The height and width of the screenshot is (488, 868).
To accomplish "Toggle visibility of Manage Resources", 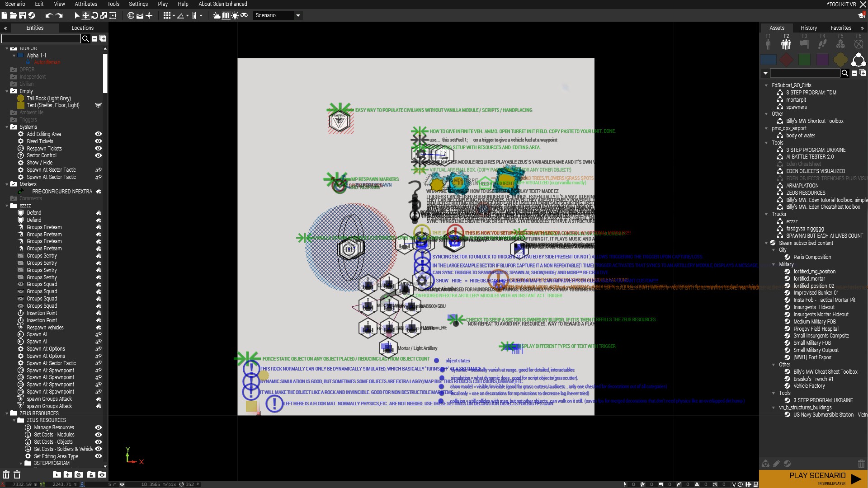I will click(x=98, y=427).
